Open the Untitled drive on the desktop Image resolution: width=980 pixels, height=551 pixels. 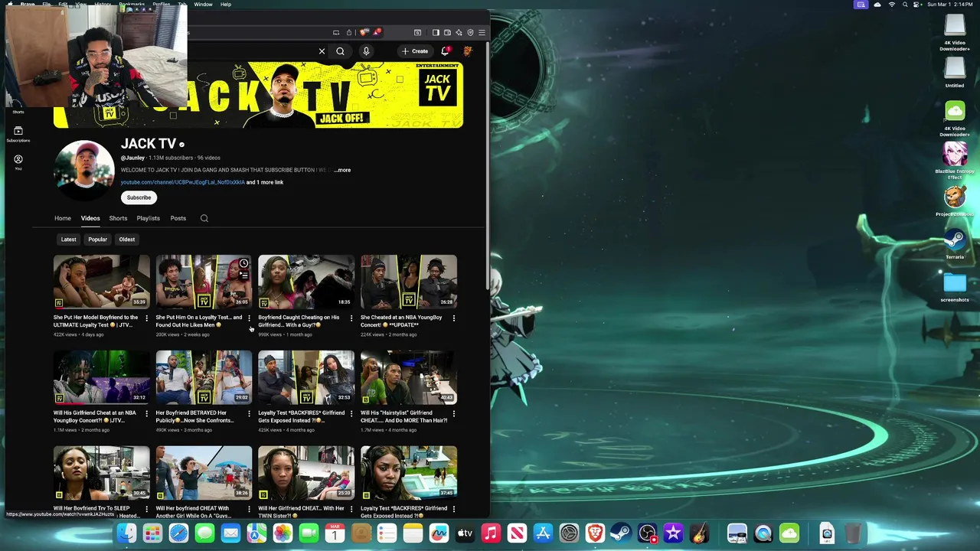coord(955,73)
